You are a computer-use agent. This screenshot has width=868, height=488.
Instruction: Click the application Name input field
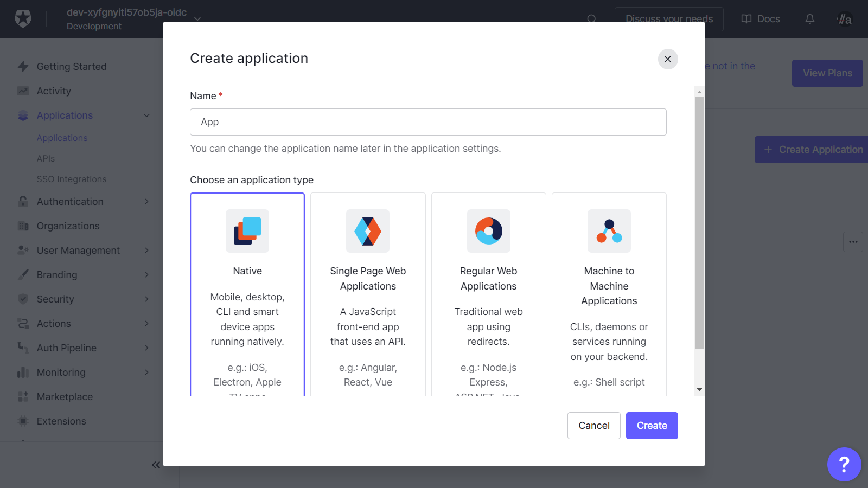click(x=428, y=122)
